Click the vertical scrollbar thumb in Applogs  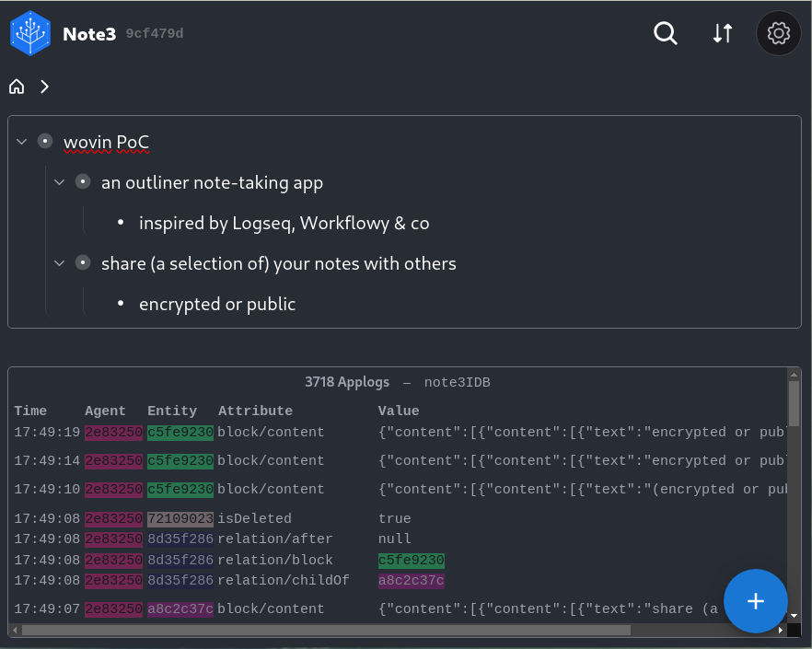point(794,403)
